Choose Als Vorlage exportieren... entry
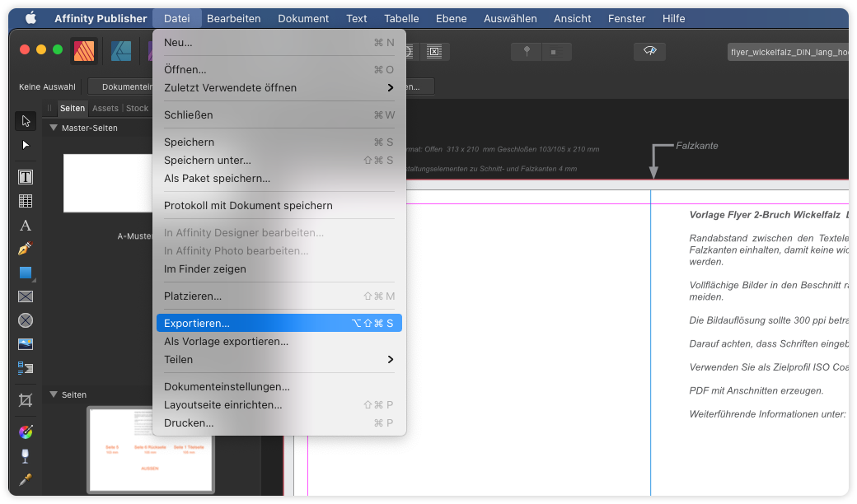Image resolution: width=857 pixels, height=504 pixels. (x=279, y=342)
